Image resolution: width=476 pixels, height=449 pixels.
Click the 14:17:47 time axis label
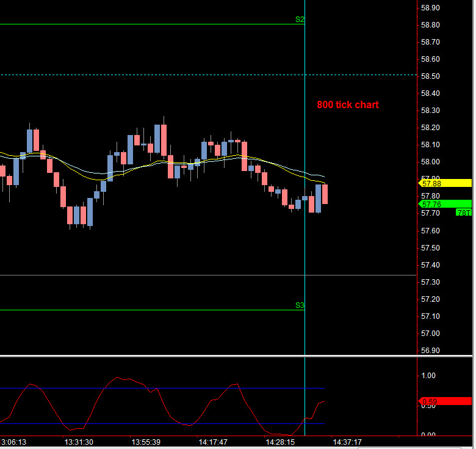[213, 442]
